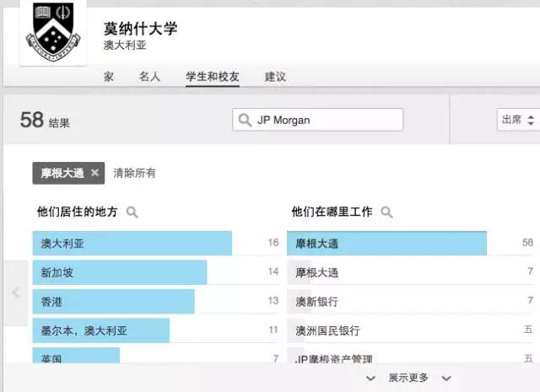Click the left carousel arrow
540x392 pixels.
(15, 293)
